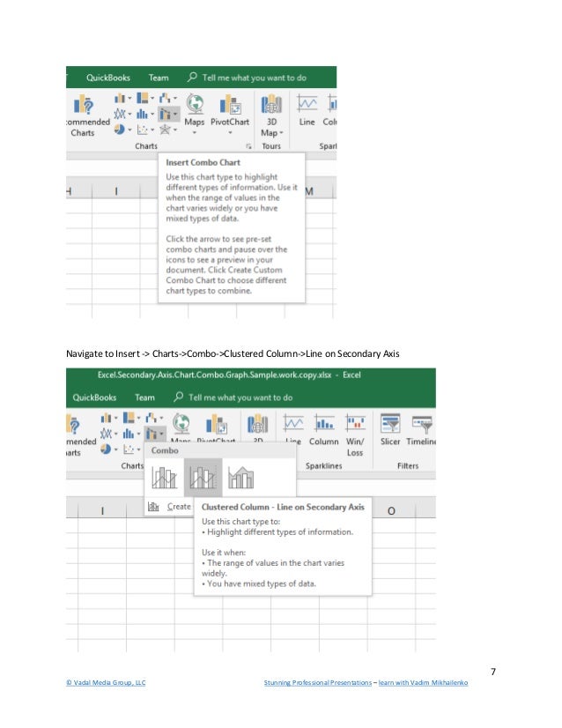Select Hierarchy chart icon in Insert Combo Chart screenshot

click(143, 98)
